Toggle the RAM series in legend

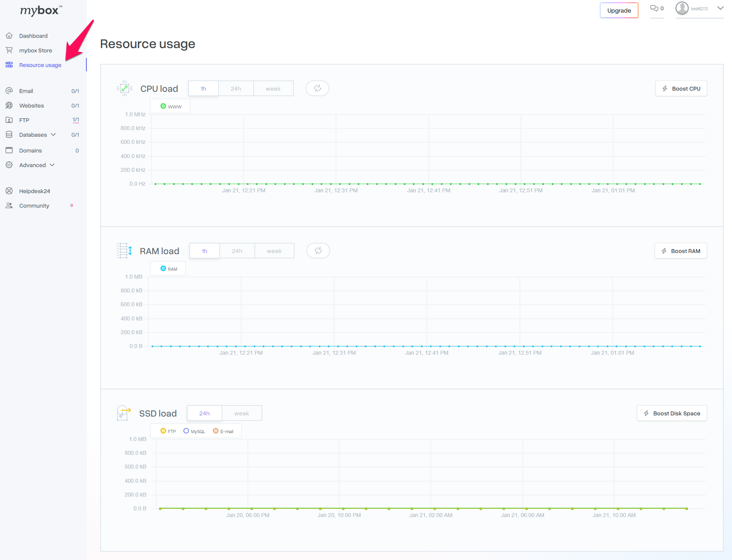(169, 269)
